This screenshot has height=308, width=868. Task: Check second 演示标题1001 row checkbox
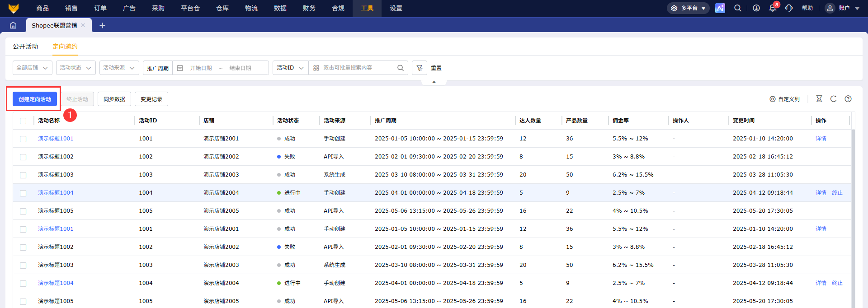point(23,229)
